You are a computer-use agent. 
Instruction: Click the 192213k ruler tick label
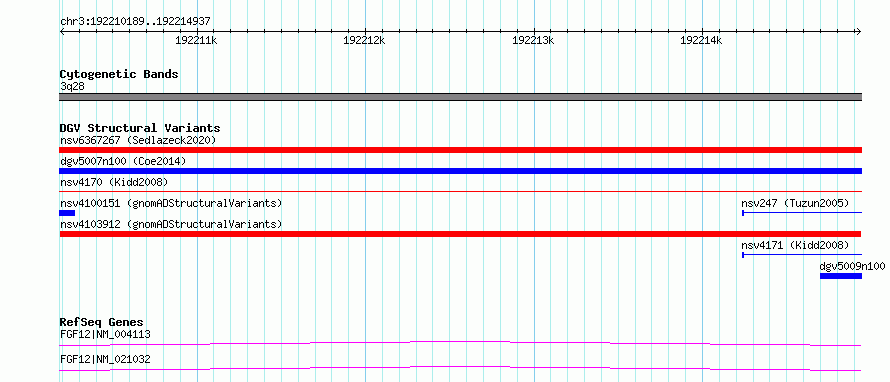(x=533, y=41)
